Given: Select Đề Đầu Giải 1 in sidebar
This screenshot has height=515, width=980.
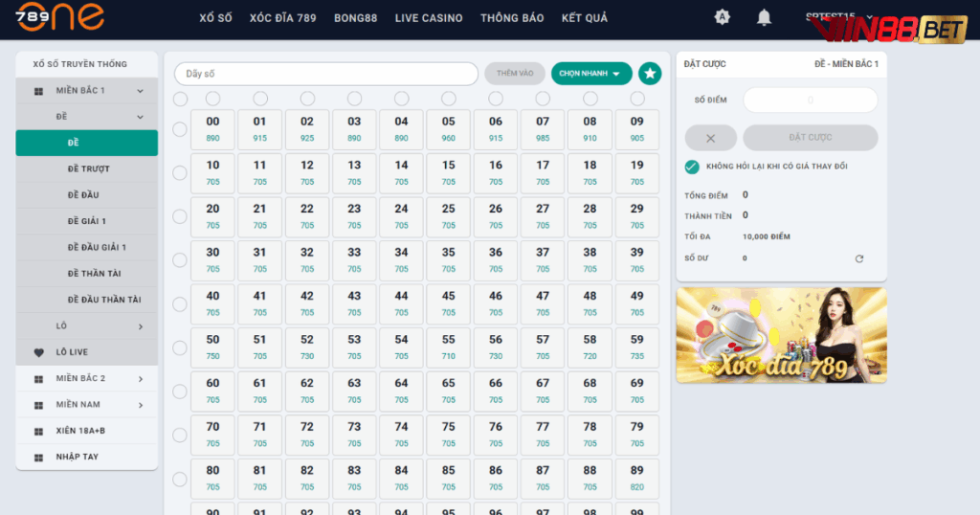Looking at the screenshot, I should [87, 248].
